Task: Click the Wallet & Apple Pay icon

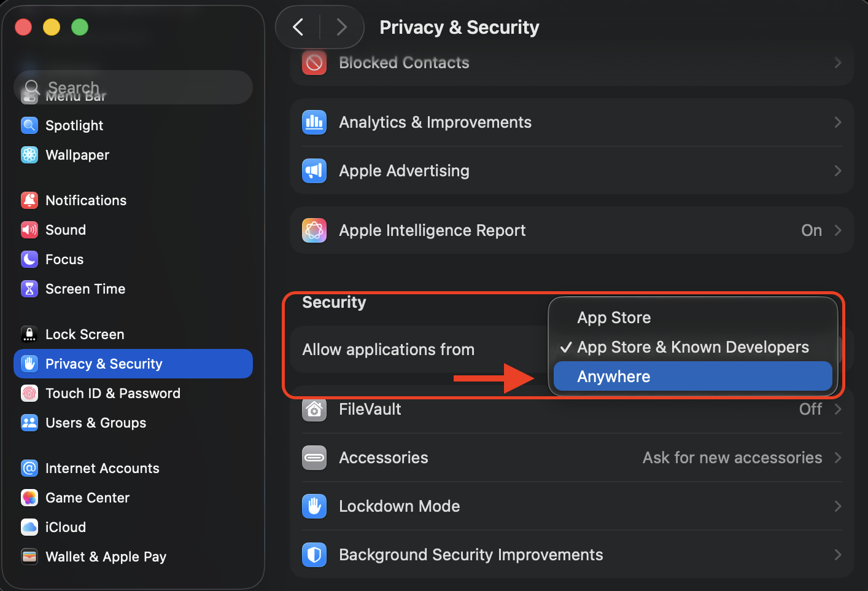Action: 29,557
